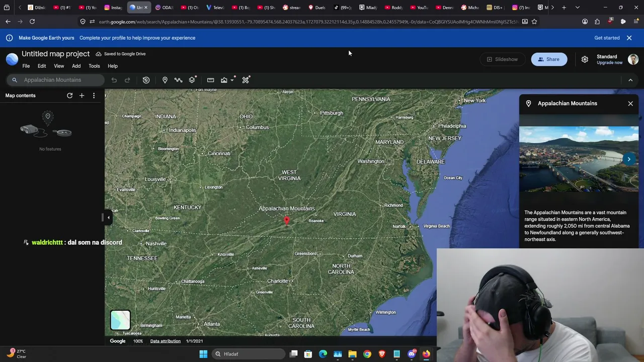The height and width of the screenshot is (362, 644).
Task: Add new item to Map contents
Action: pos(82,96)
